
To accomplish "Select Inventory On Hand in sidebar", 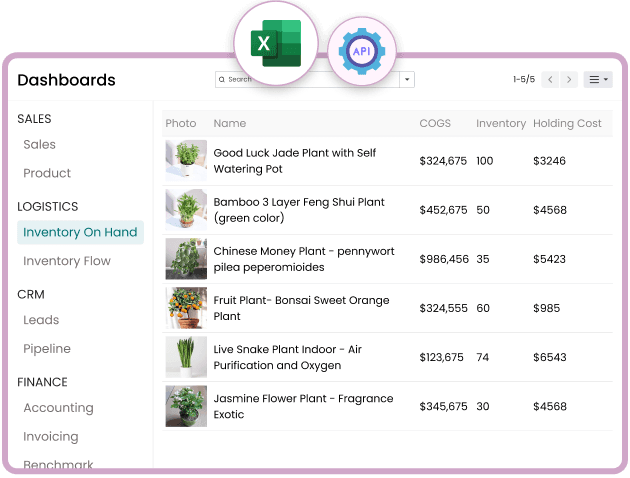I will (x=80, y=233).
